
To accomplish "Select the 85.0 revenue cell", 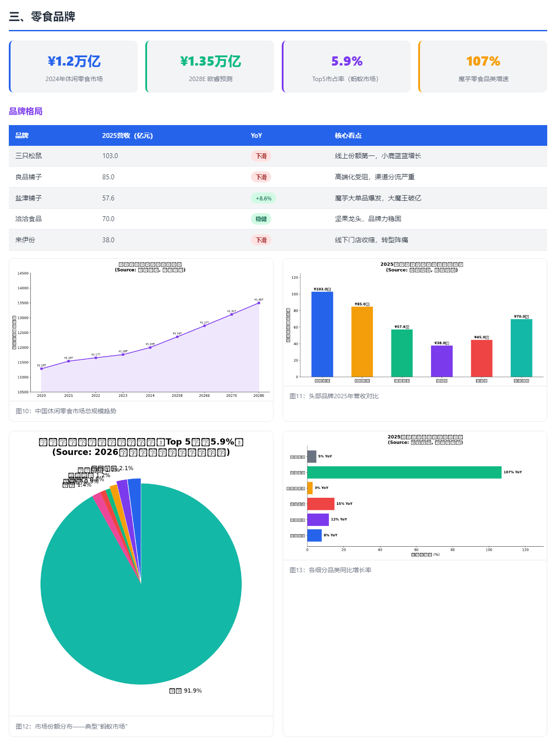I will click(x=108, y=177).
